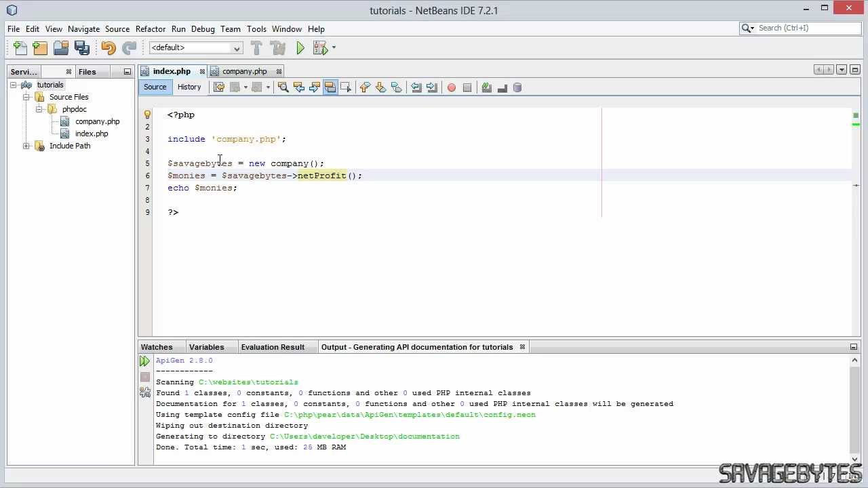Click the Shift Line Right icon
This screenshot has width=868, height=488.
[x=432, y=87]
